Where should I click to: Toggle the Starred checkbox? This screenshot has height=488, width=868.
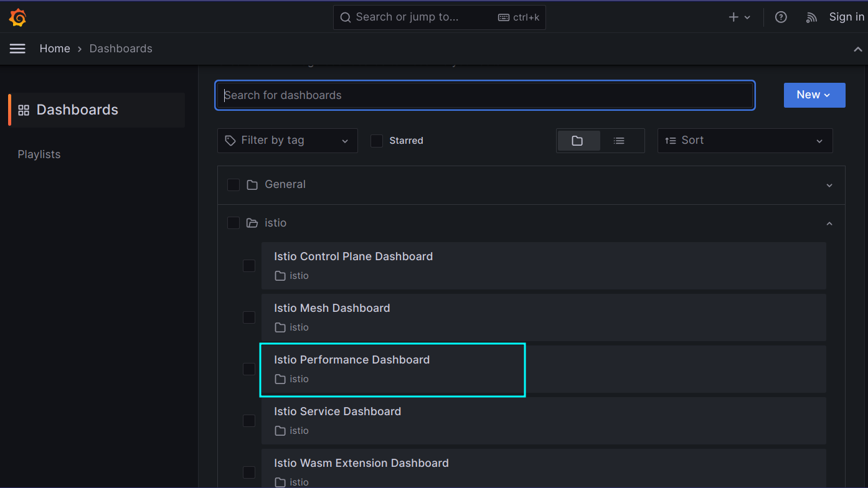pos(377,141)
